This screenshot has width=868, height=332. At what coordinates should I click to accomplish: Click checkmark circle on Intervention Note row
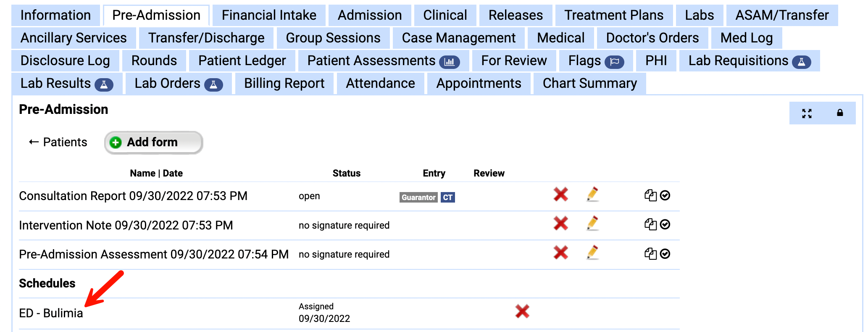(x=665, y=224)
